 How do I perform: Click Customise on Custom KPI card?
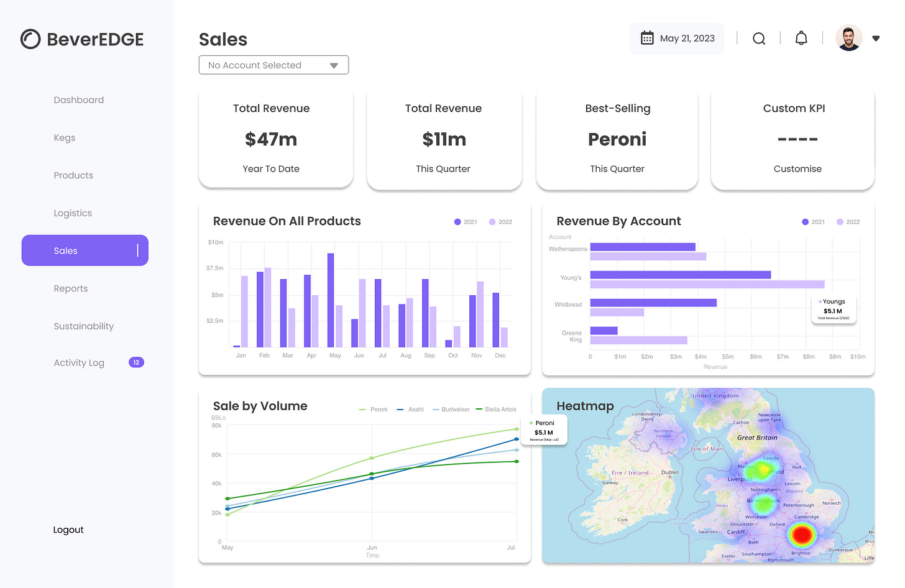pyautogui.click(x=797, y=169)
